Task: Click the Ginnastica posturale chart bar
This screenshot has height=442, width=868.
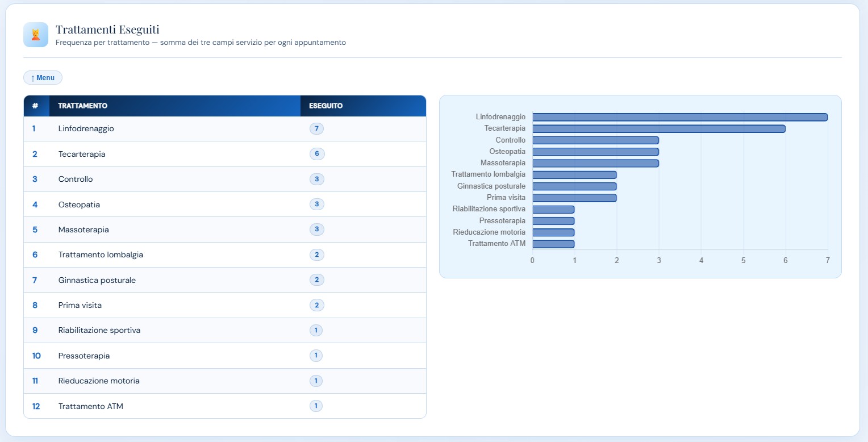Action: coord(574,186)
